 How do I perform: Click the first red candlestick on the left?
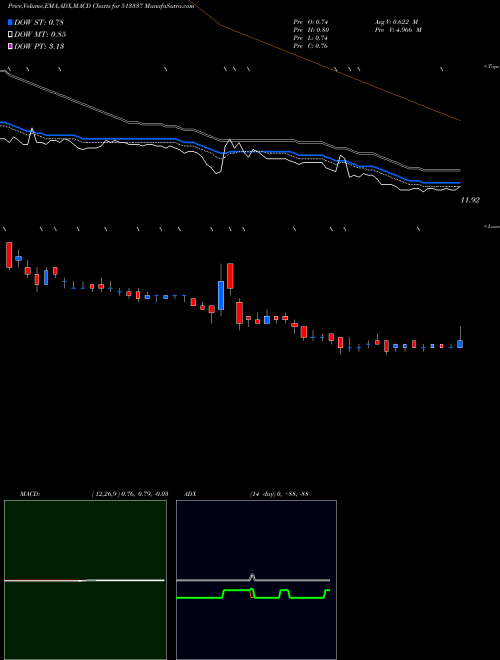(x=9, y=255)
